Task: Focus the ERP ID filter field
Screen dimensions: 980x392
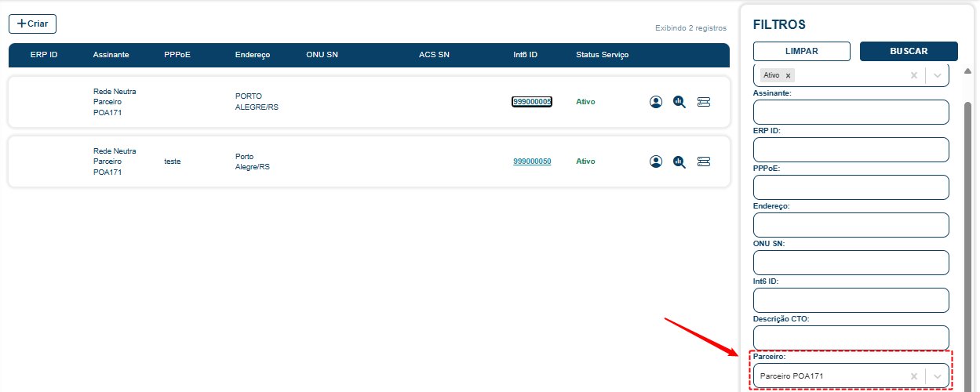Action: click(x=851, y=150)
